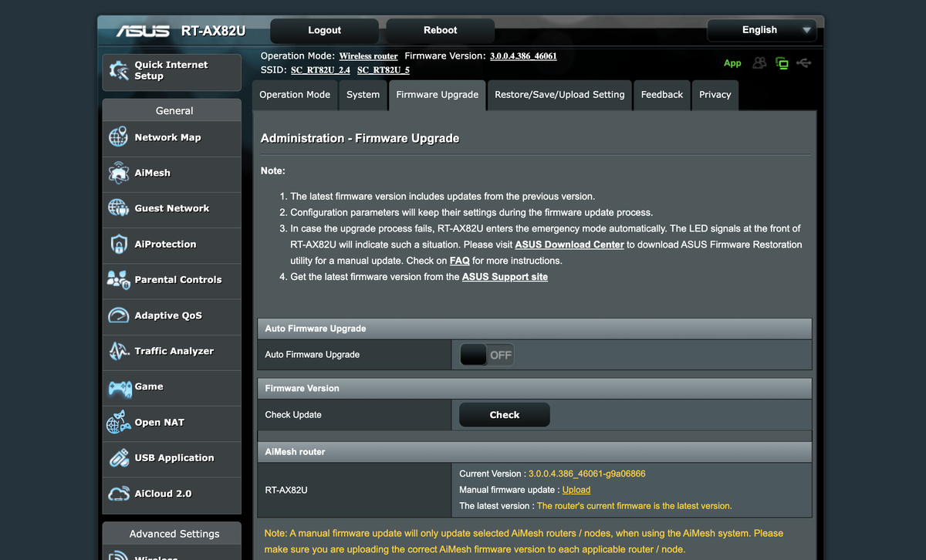Image resolution: width=926 pixels, height=560 pixels.
Task: Open the Game controller icon
Action: [x=119, y=386]
